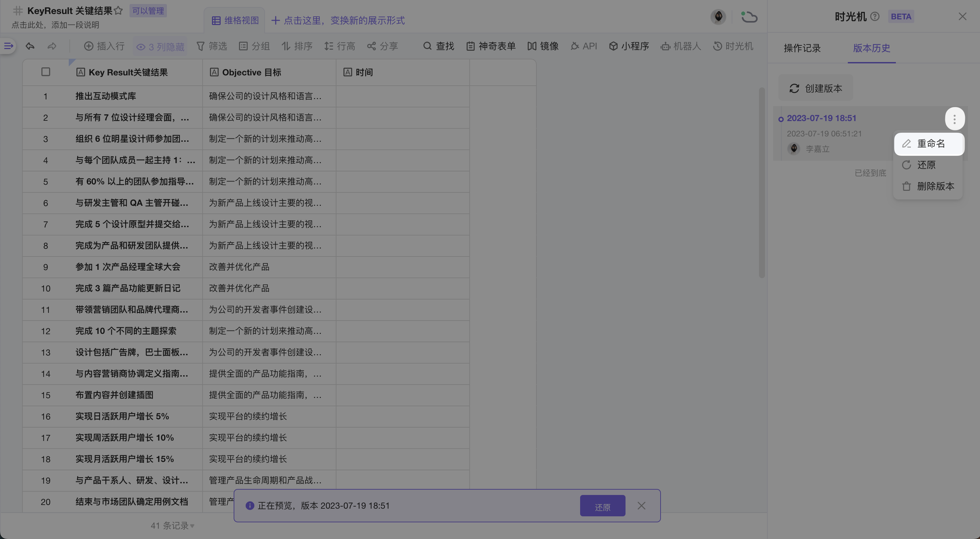The height and width of the screenshot is (539, 980).
Task: Toggle the collapse sidebar icon at left
Action: 8,46
